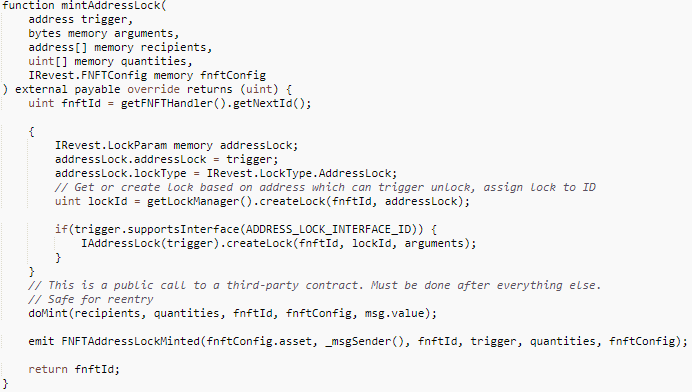The image size is (692, 392).
Task: Click FNFTAddressLockMinted event name
Action: [x=130, y=342]
